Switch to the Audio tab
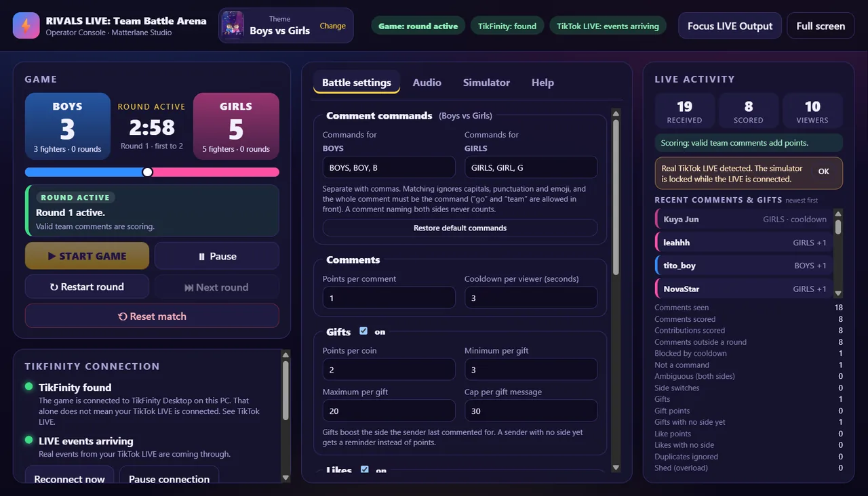This screenshot has width=868, height=496. click(x=427, y=83)
